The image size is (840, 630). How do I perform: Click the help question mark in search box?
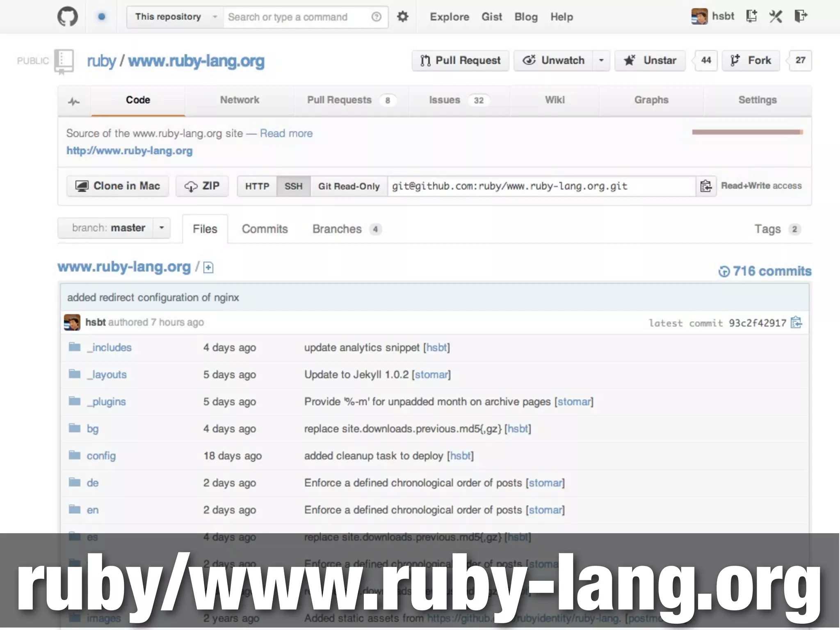pos(376,17)
